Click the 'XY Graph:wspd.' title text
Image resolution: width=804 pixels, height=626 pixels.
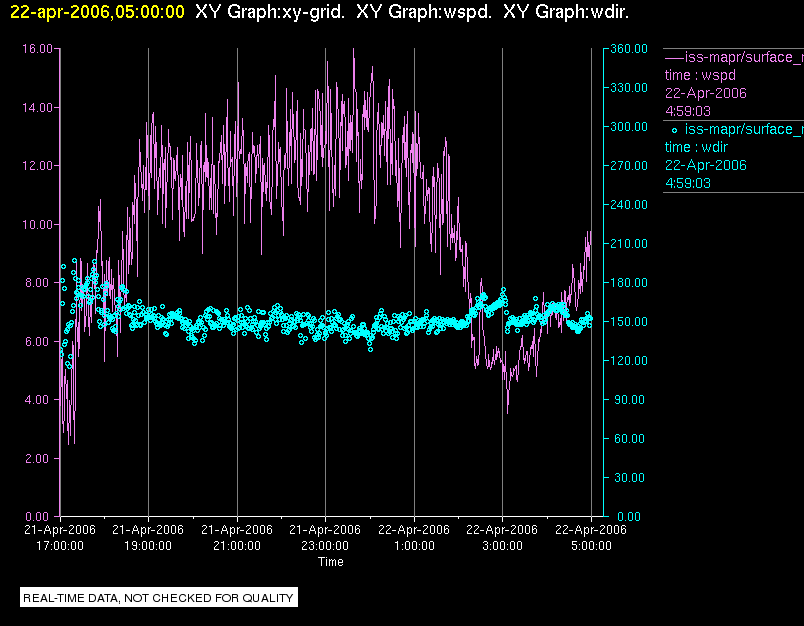pos(424,12)
